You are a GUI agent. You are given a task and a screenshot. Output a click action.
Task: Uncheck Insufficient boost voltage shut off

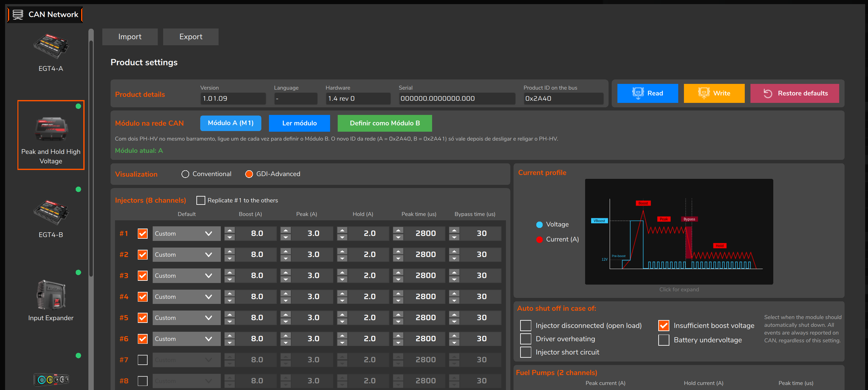[x=663, y=325]
